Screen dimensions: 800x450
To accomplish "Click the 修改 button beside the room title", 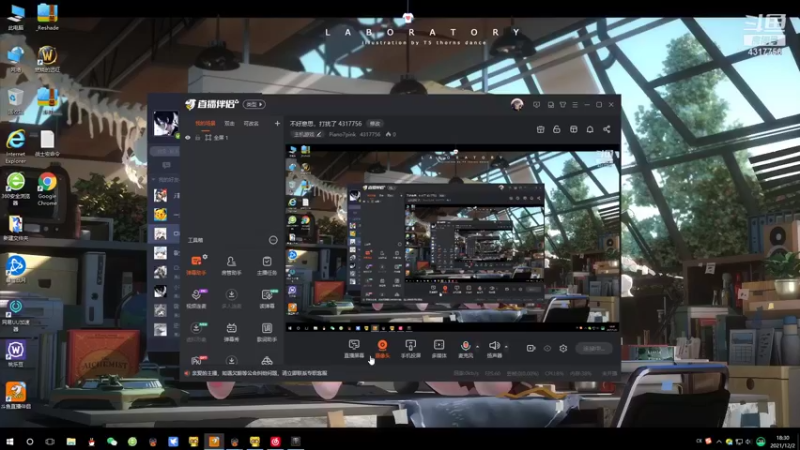I will point(375,123).
